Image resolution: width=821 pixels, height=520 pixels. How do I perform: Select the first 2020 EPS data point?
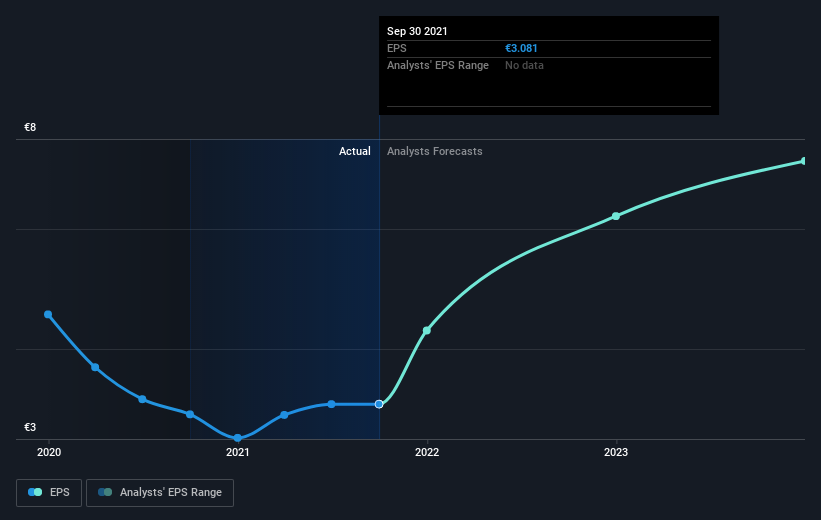[48, 314]
